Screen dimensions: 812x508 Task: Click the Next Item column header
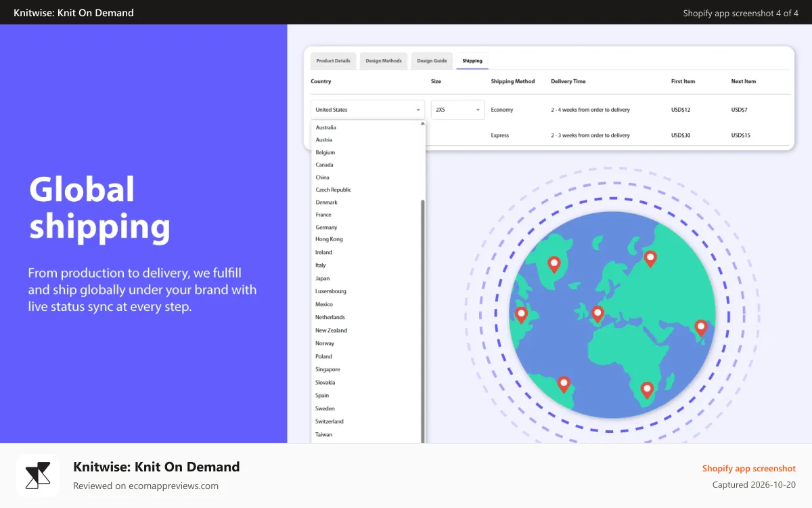744,81
